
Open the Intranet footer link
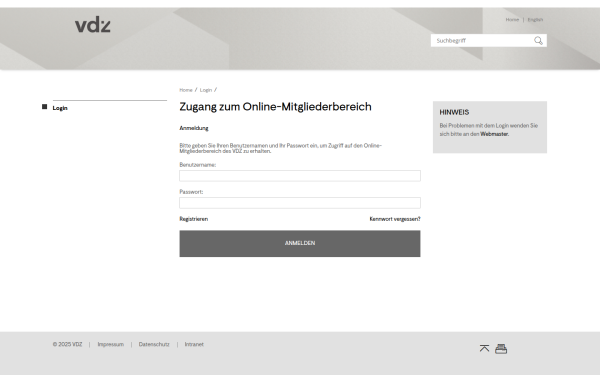click(x=194, y=344)
